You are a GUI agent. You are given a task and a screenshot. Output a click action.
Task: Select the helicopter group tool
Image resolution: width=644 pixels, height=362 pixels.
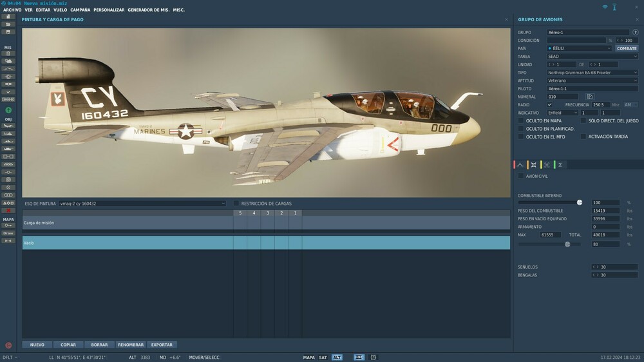8,133
